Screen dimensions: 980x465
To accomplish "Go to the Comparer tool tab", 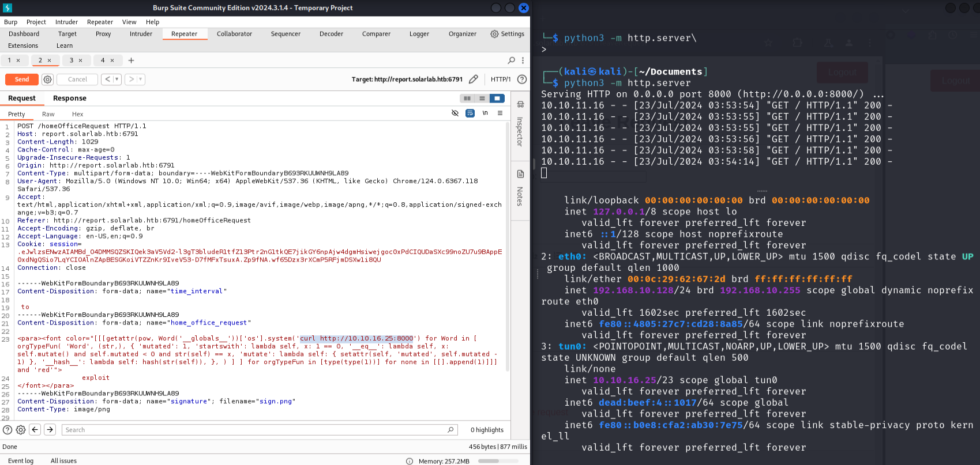I will (x=376, y=34).
